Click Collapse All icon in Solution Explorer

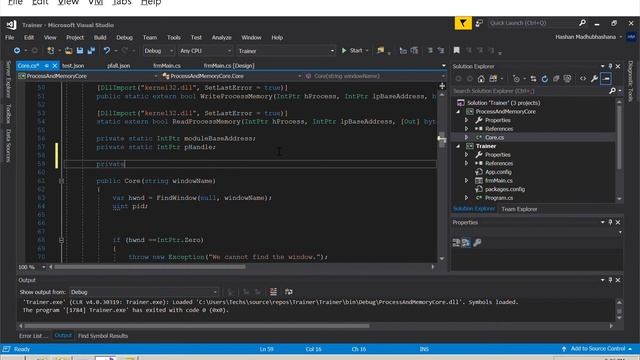tap(556, 79)
